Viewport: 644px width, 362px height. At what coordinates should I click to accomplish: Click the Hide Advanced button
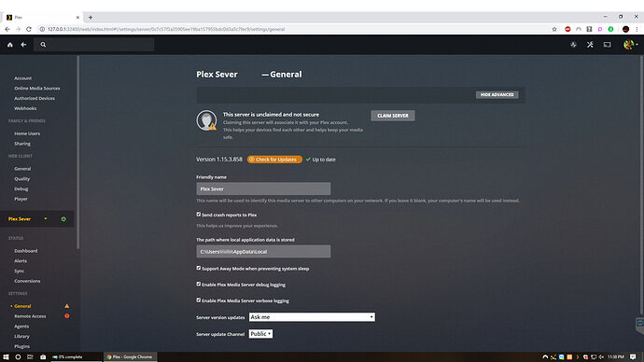click(x=497, y=95)
